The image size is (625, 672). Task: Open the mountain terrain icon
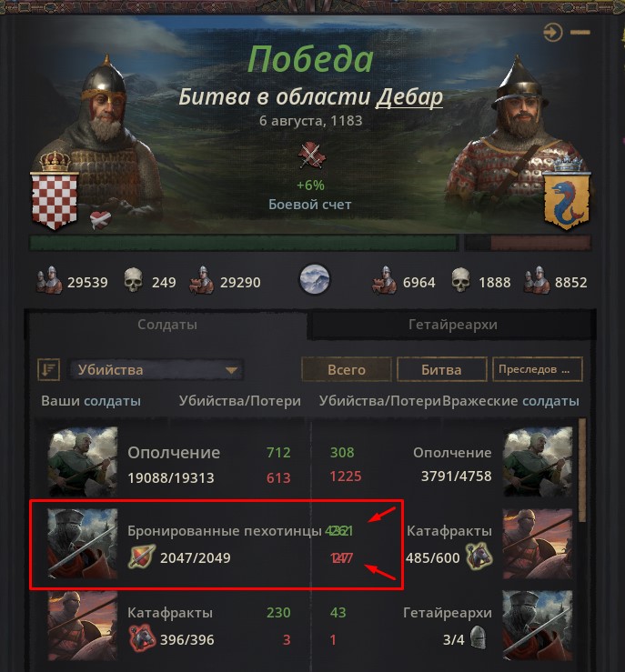[314, 279]
